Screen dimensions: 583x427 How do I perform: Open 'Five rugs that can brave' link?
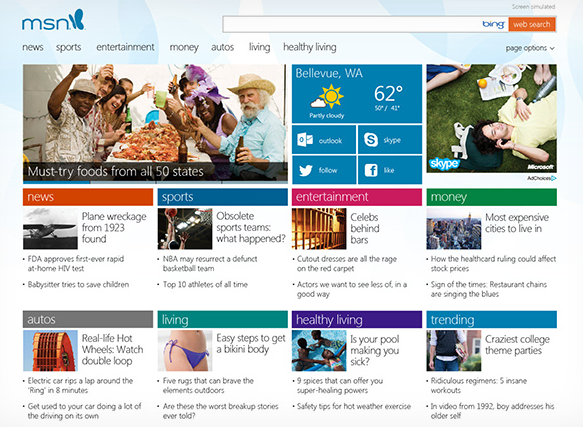click(x=208, y=386)
